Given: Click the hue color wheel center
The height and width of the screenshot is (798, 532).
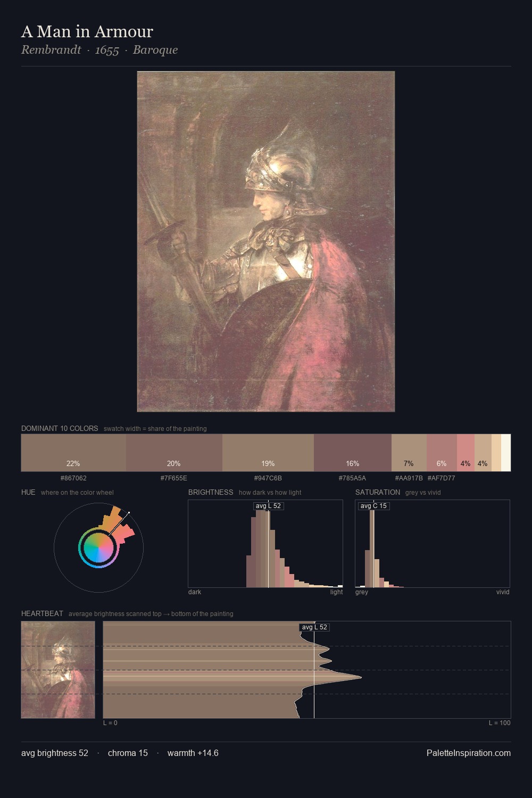Looking at the screenshot, I should [x=98, y=547].
